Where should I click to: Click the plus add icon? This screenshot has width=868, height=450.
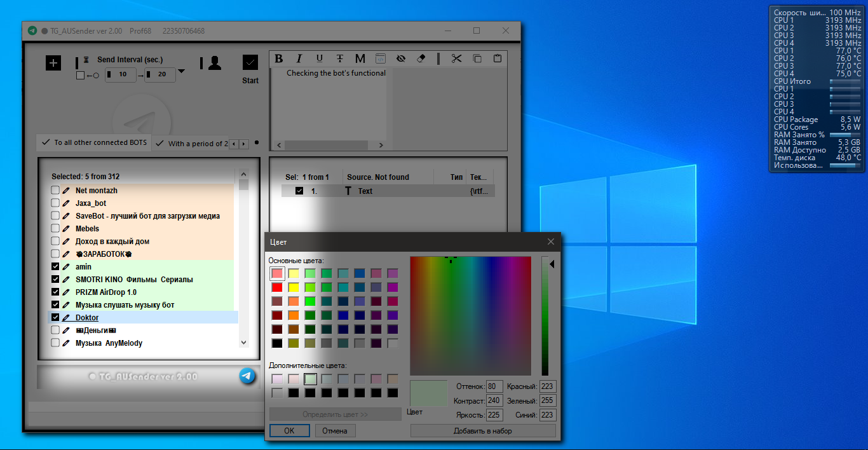coord(53,63)
